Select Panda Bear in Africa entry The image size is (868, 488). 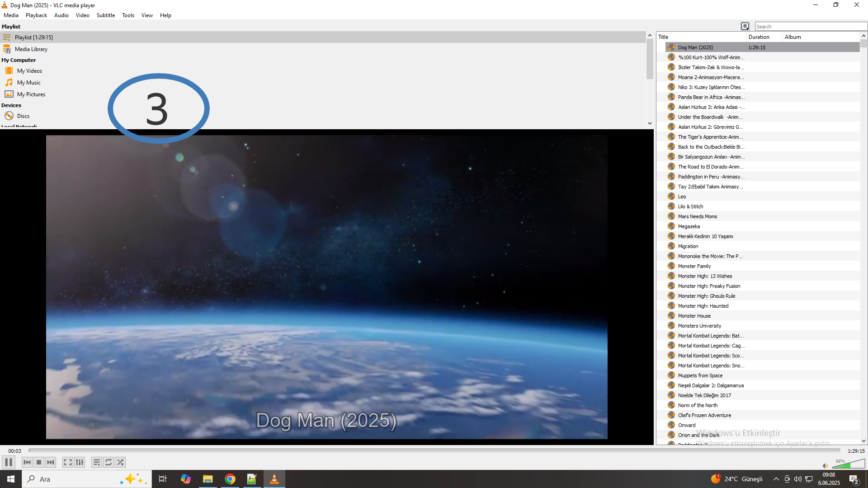click(x=762, y=97)
